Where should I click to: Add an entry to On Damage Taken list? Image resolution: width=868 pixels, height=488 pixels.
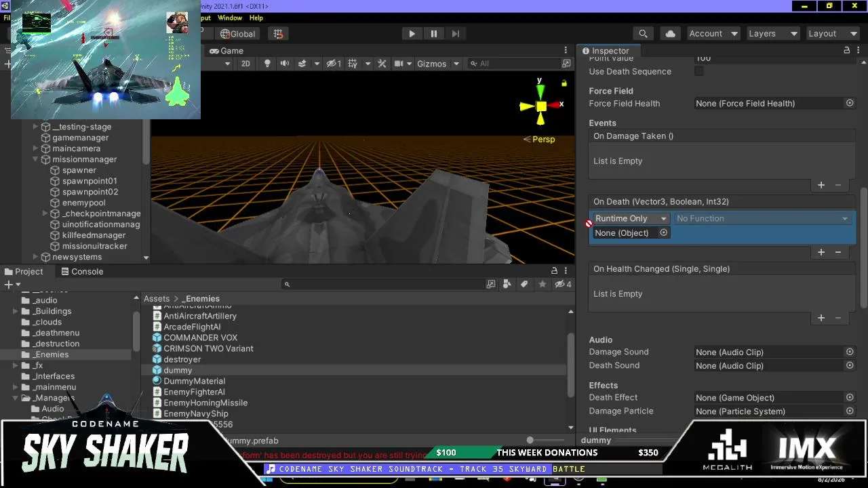click(821, 185)
